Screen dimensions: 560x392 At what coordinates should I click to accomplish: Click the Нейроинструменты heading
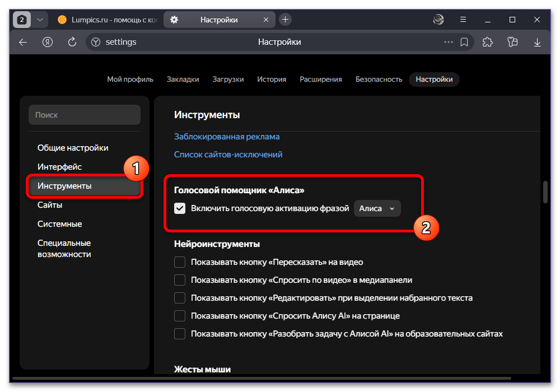[x=217, y=244]
